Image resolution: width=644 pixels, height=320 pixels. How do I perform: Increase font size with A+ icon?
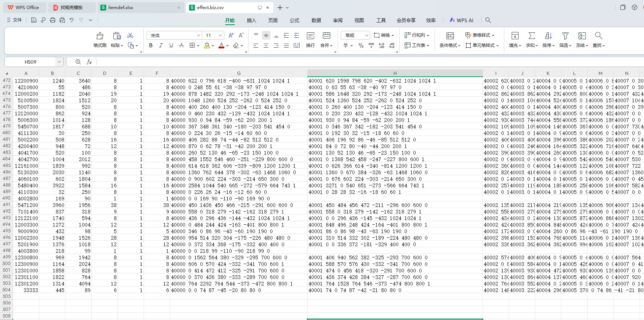pyautogui.click(x=231, y=35)
